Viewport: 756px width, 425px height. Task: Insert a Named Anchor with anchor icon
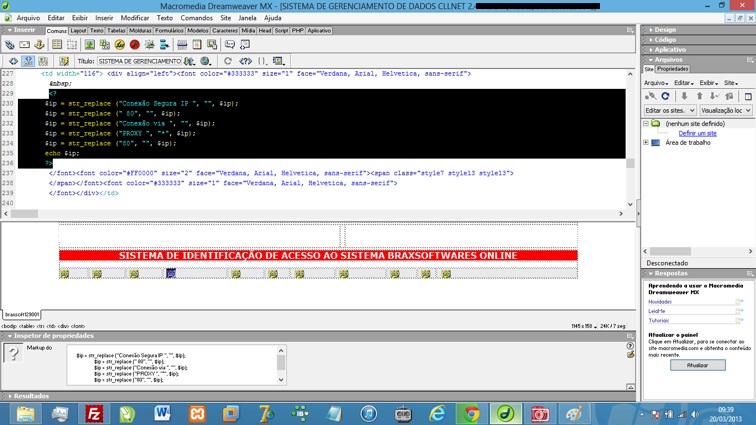coord(40,45)
